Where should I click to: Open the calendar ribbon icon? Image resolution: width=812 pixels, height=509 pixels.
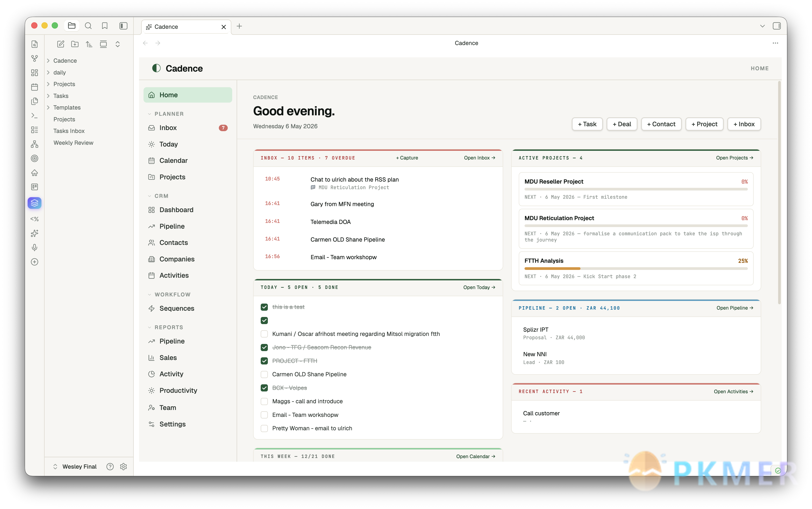click(34, 87)
